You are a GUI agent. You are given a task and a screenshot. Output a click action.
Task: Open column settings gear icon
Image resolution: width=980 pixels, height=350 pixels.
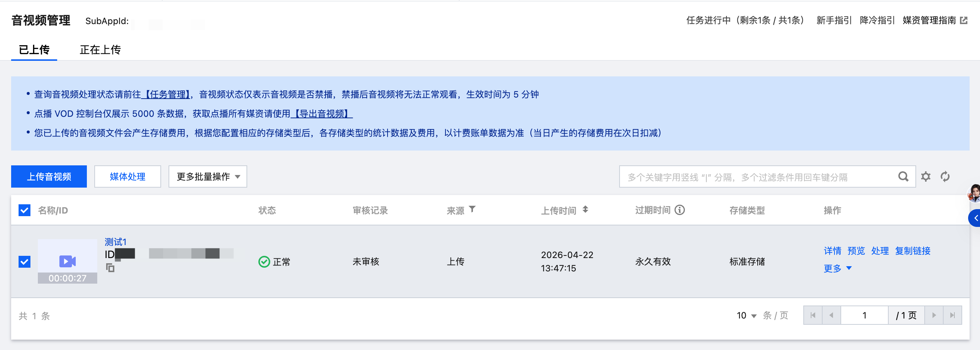tap(925, 176)
